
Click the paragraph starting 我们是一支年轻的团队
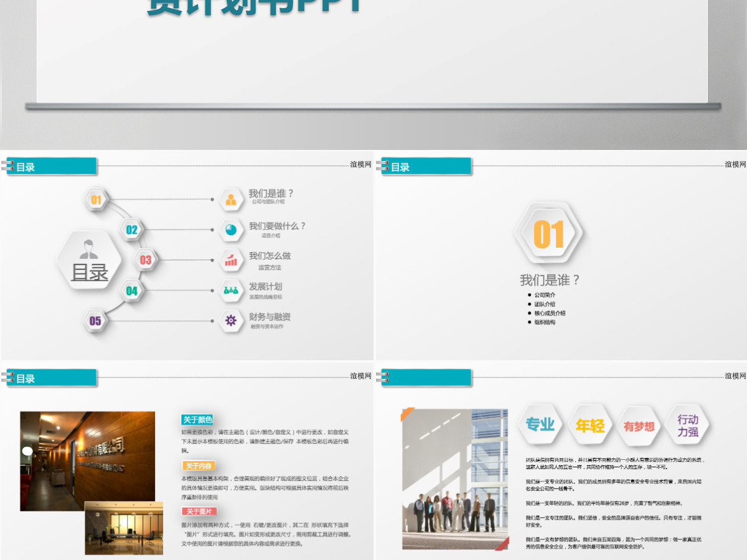[x=604, y=503]
